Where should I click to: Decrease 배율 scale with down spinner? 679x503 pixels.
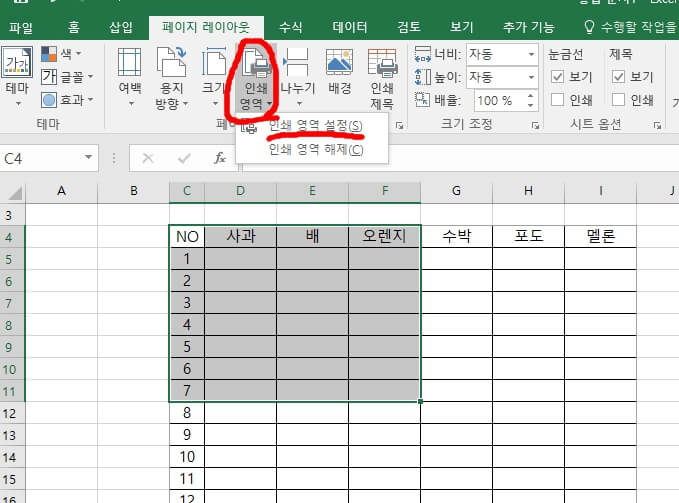[530, 105]
